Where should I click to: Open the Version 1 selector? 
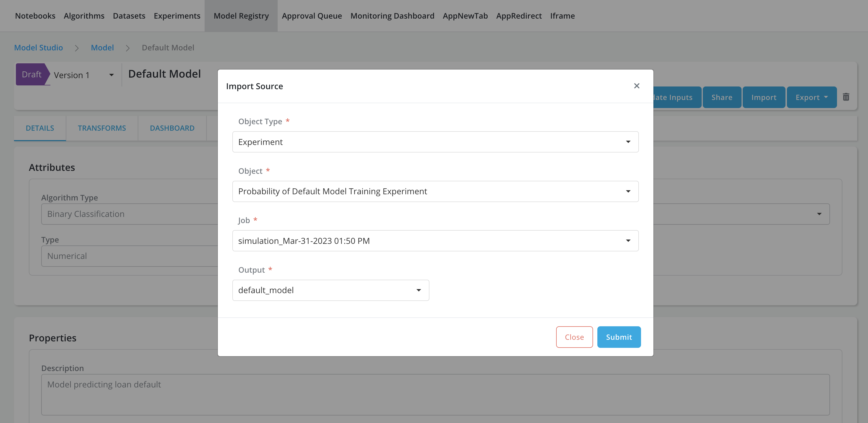(84, 75)
